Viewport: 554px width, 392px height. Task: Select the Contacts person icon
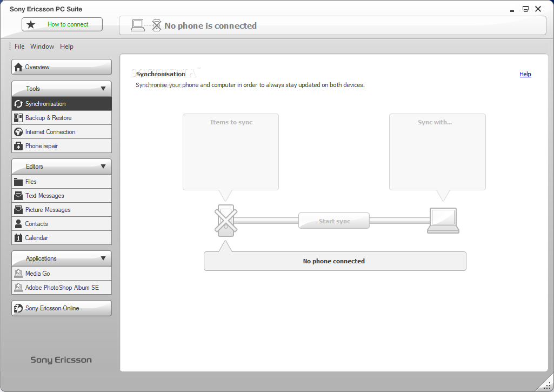click(x=18, y=224)
